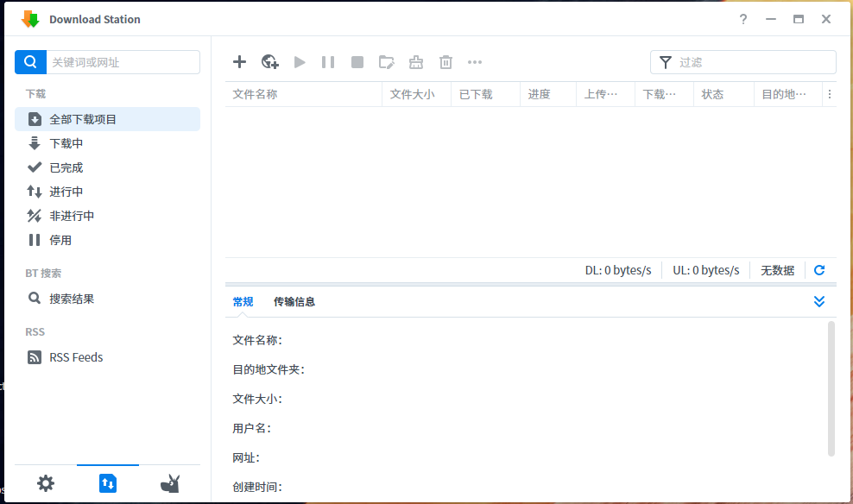Click the broom icon to clear completed
Screen dimensions: 853x504
pyautogui.click(x=416, y=61)
